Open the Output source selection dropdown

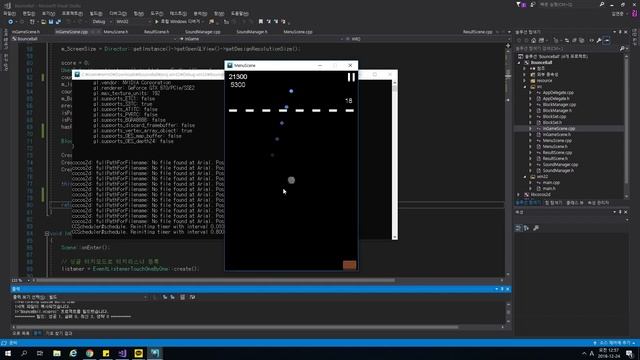(98, 297)
